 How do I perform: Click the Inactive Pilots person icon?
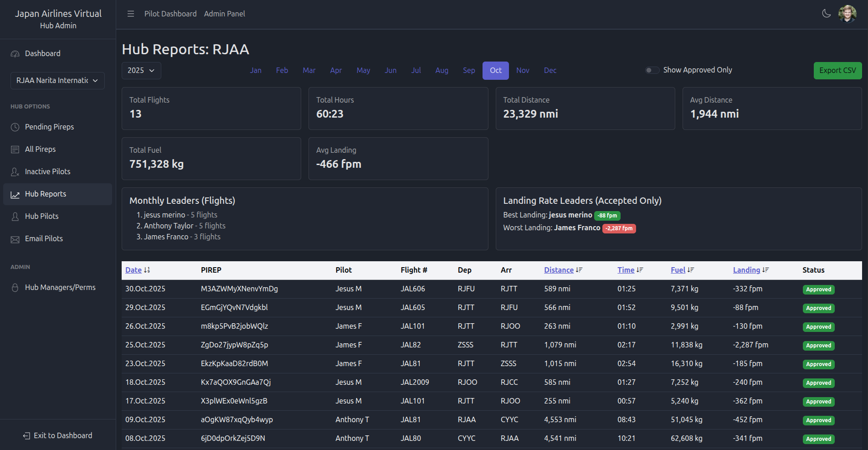click(15, 172)
